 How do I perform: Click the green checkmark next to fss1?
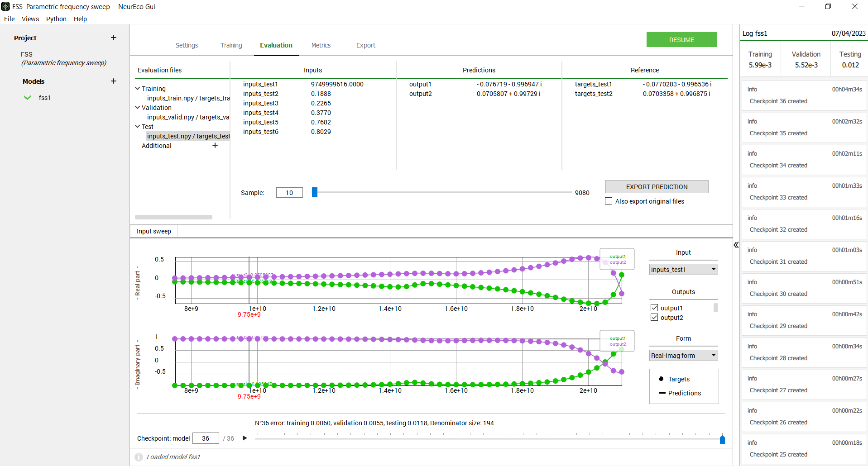click(28, 97)
